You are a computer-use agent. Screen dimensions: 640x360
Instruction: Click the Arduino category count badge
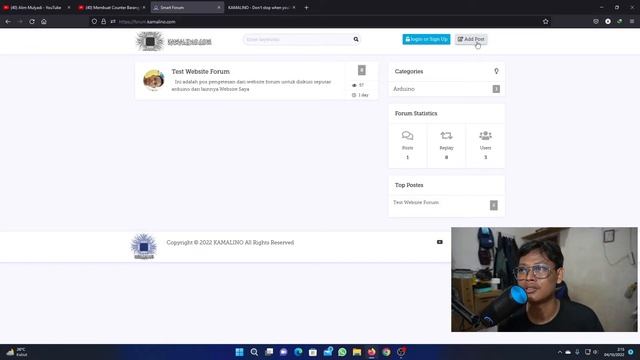[496, 89]
